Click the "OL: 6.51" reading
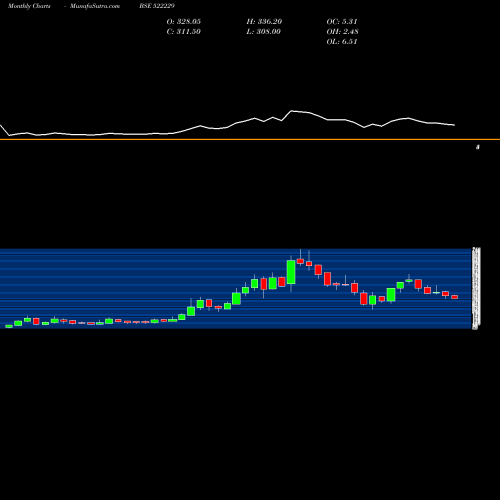This screenshot has width=500, height=500. point(342,42)
